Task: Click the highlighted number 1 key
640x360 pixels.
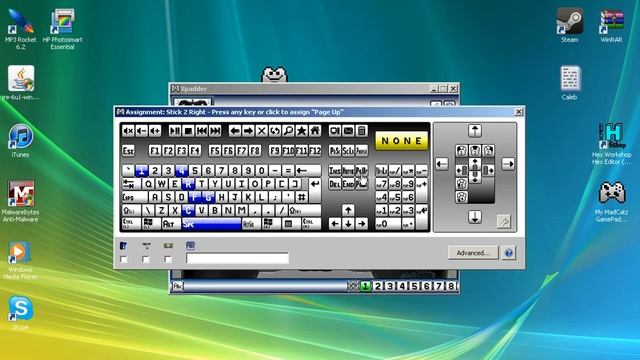Action: point(142,170)
